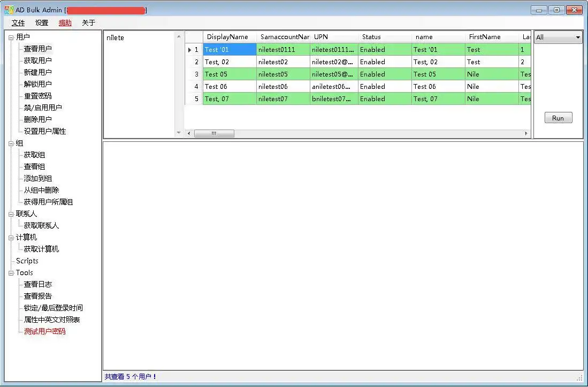
Task: Select 重置密码 in the tree
Action: pos(37,96)
